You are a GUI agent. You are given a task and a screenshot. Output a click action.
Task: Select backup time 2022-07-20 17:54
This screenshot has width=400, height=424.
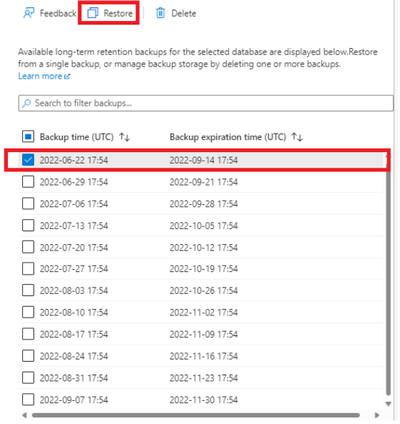click(74, 248)
